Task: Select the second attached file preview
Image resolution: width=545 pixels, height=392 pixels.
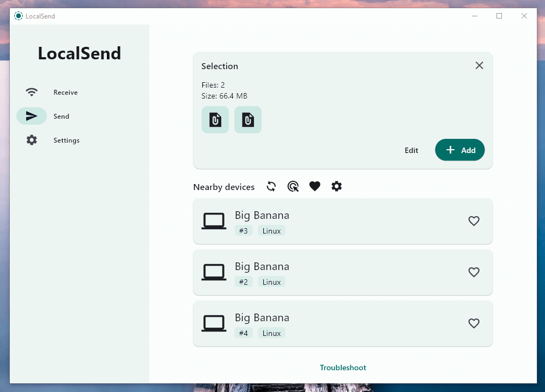Action: 247,120
